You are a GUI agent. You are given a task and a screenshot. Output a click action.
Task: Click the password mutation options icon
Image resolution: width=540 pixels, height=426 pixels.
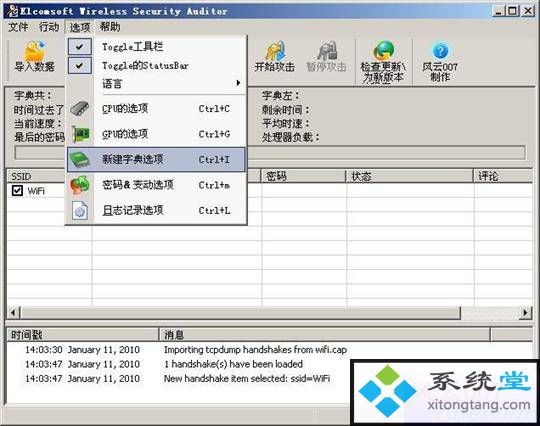pos(80,185)
